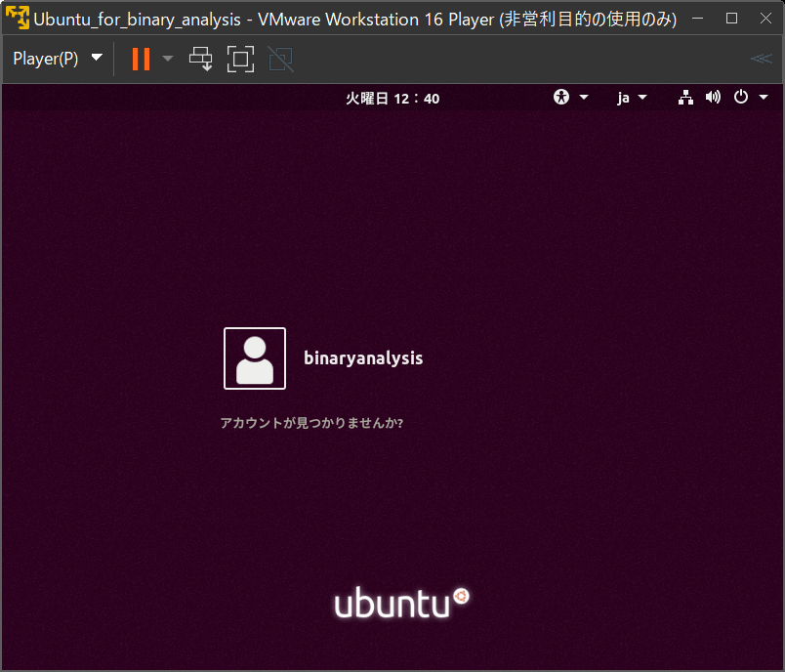Viewport: 785px width, 672px height.
Task: Click the binaryanalysis username
Action: point(363,358)
